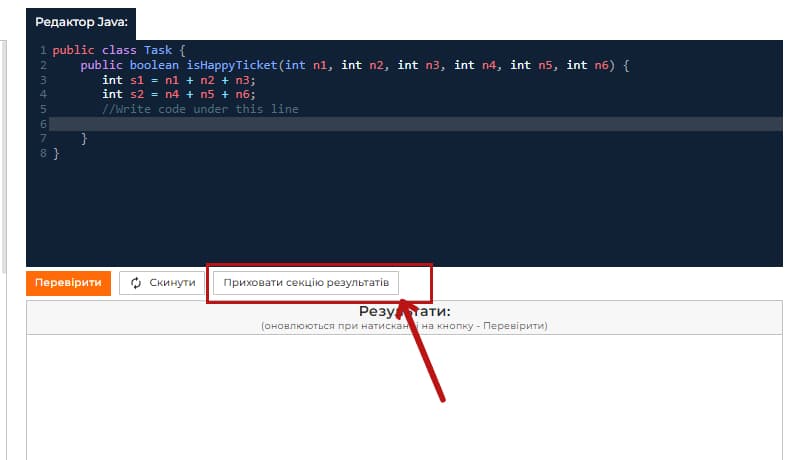Screen dimensions: 800x460
Task: Click the orange Перевірити button
Action: (68, 283)
